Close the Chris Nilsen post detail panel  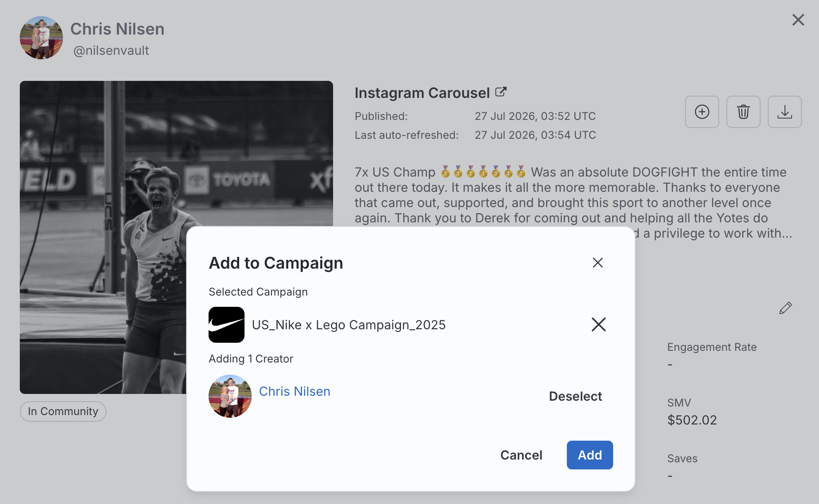tap(798, 20)
